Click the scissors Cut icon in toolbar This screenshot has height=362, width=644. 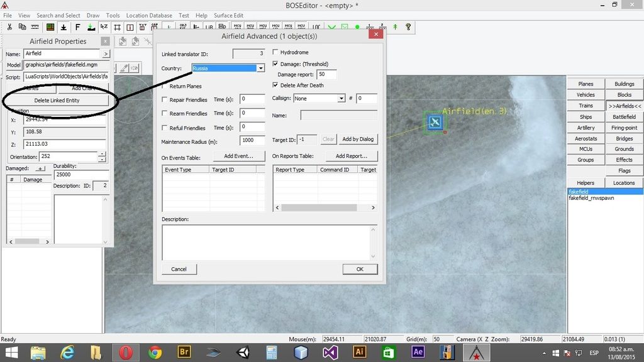9,27
